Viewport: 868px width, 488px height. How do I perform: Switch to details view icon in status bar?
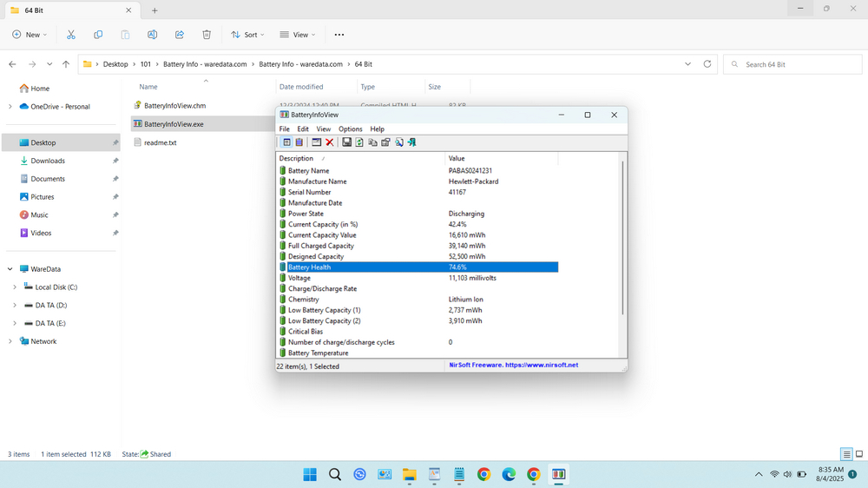[x=846, y=454]
